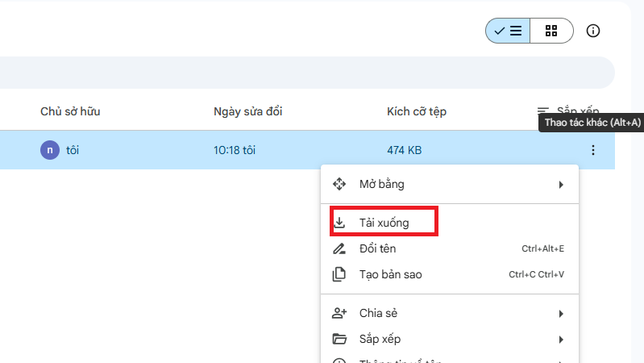This screenshot has width=644, height=363.
Task: Open the view details info icon
Action: [x=593, y=31]
